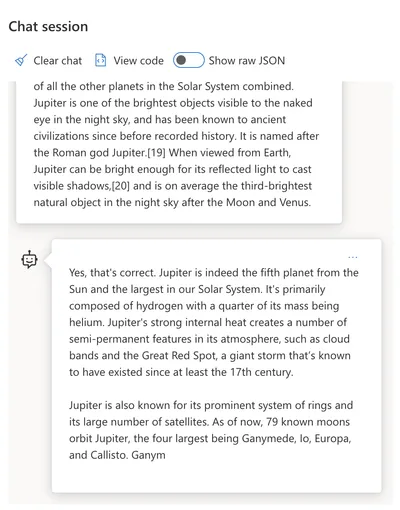Click the Chat session heading
Screen dimensions: 400x510
48,27
